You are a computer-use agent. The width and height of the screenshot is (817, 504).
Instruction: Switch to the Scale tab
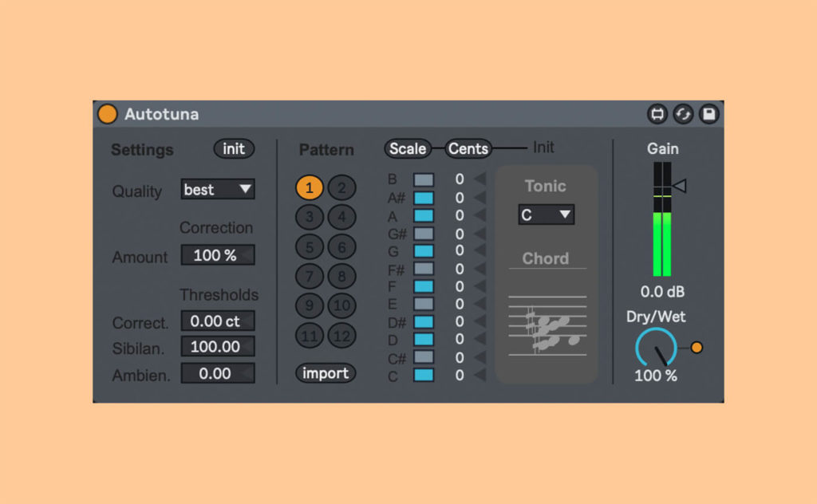point(408,149)
